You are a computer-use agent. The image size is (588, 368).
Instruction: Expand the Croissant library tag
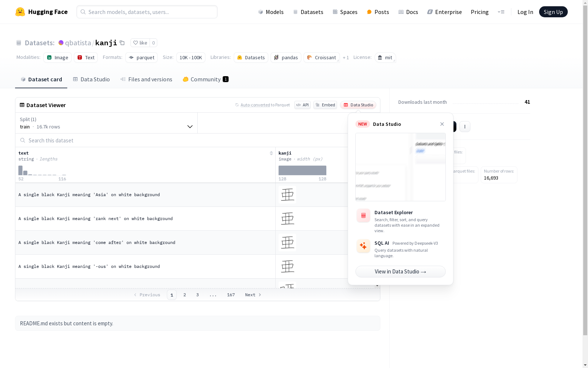point(322,57)
